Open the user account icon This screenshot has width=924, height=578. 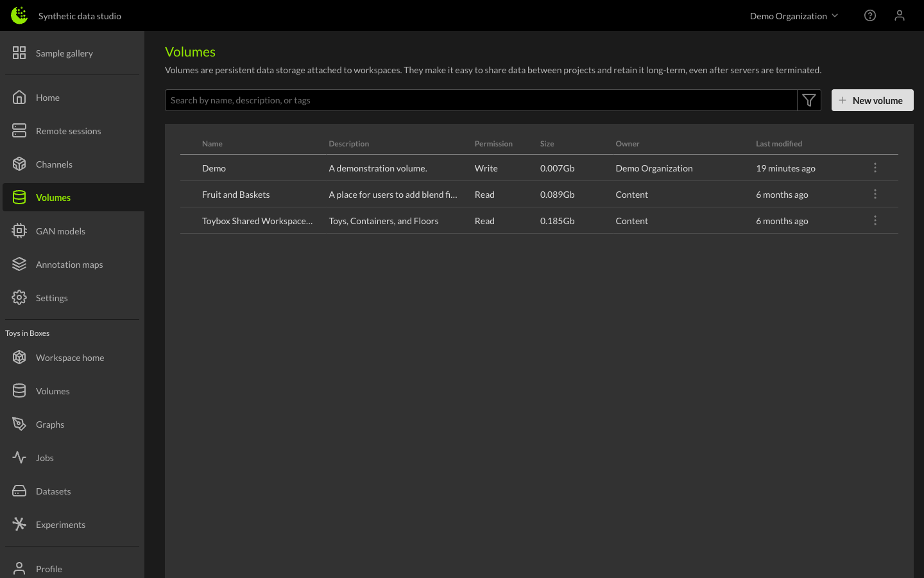[x=899, y=15]
